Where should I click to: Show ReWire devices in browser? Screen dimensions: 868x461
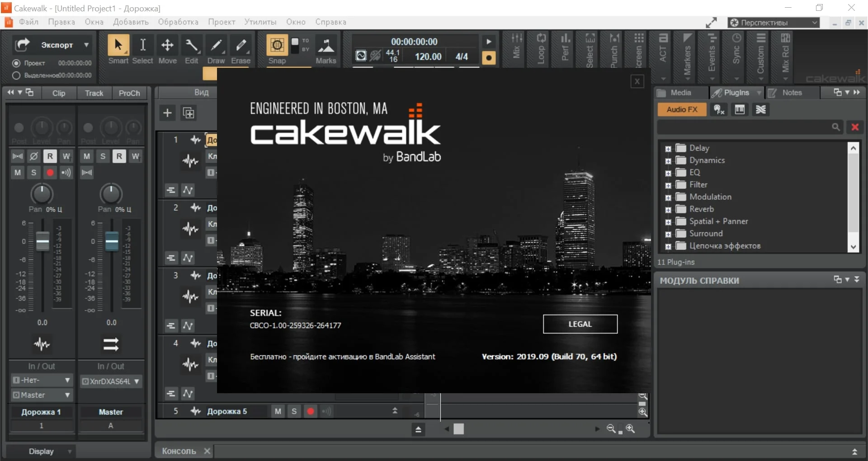761,109
